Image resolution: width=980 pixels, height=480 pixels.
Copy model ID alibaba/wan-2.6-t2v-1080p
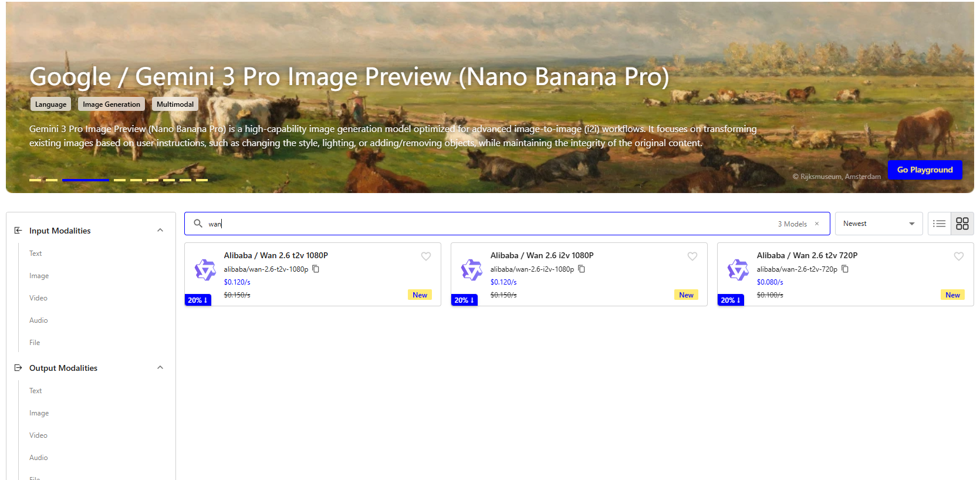(x=316, y=269)
